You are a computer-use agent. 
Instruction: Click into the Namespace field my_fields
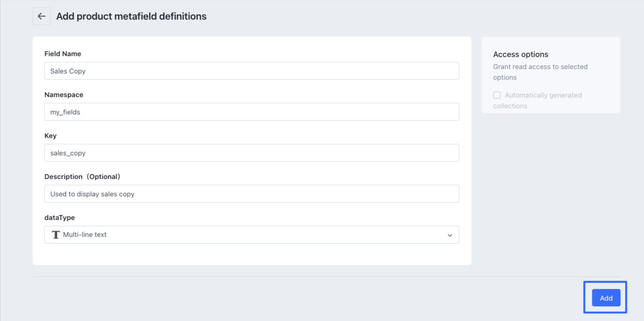252,112
